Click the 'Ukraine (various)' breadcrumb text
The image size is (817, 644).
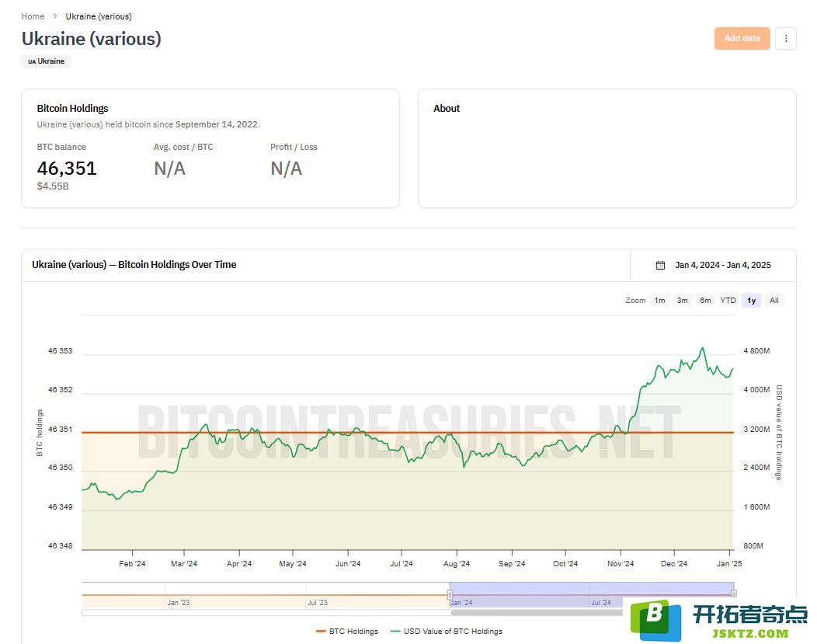[x=99, y=16]
